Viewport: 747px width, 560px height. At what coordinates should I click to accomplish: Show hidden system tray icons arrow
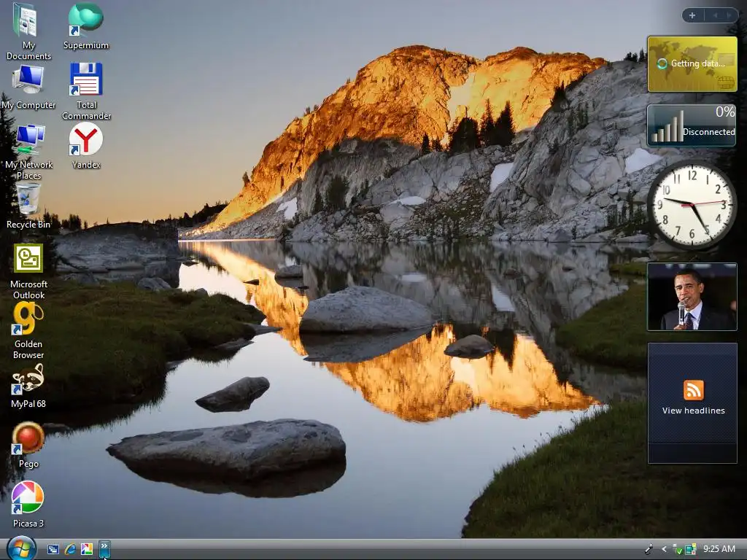(x=664, y=549)
